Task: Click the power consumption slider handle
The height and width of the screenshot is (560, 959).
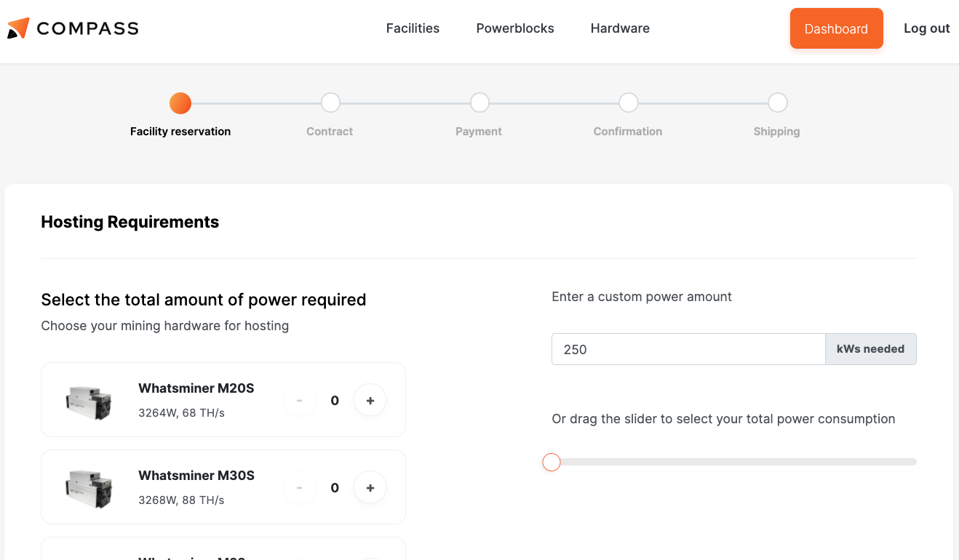Action: [x=552, y=462]
